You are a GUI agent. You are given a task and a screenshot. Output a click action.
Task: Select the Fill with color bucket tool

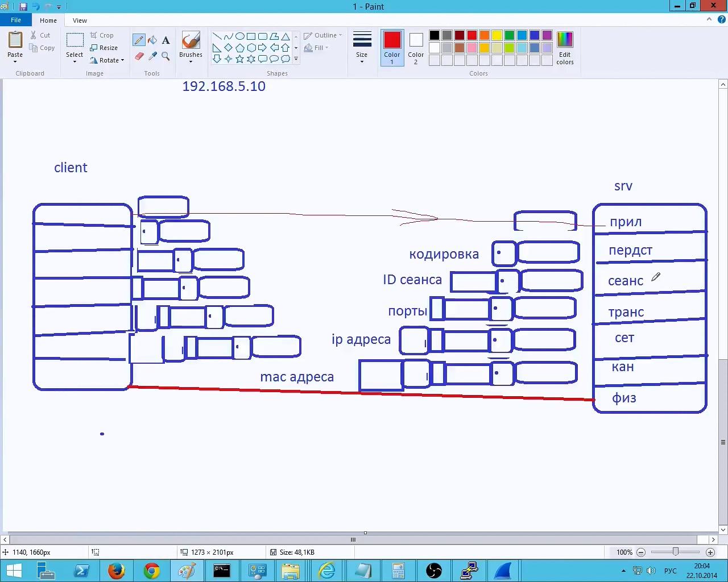click(152, 40)
